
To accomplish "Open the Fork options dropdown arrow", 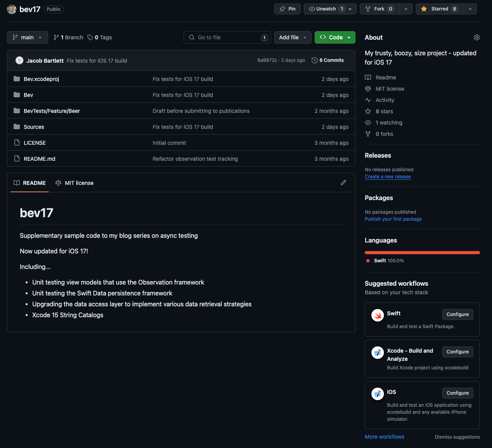I will 406,9.
